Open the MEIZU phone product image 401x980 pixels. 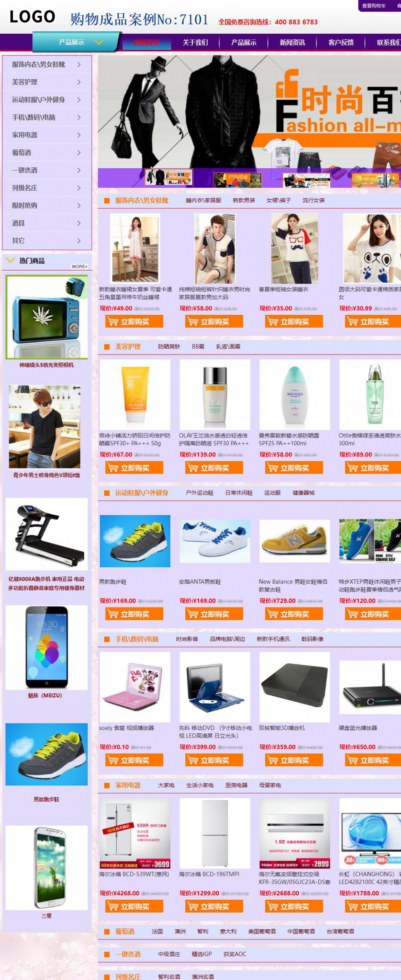point(47,648)
